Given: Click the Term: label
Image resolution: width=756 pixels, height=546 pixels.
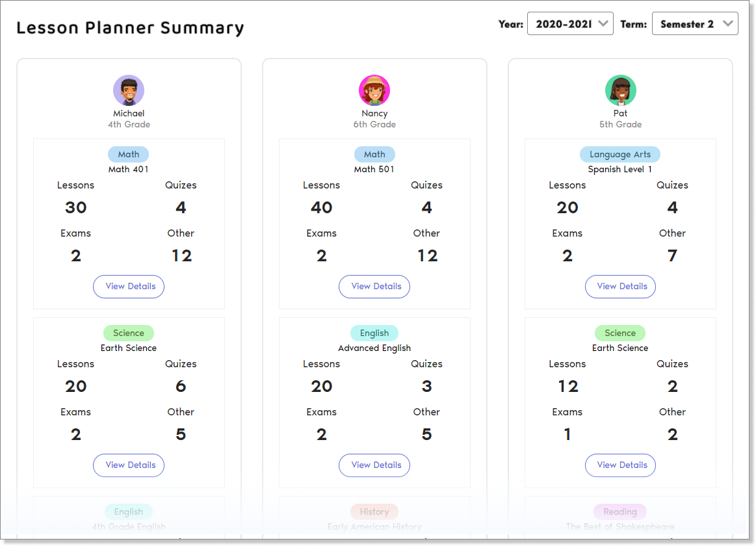Looking at the screenshot, I should coord(634,24).
